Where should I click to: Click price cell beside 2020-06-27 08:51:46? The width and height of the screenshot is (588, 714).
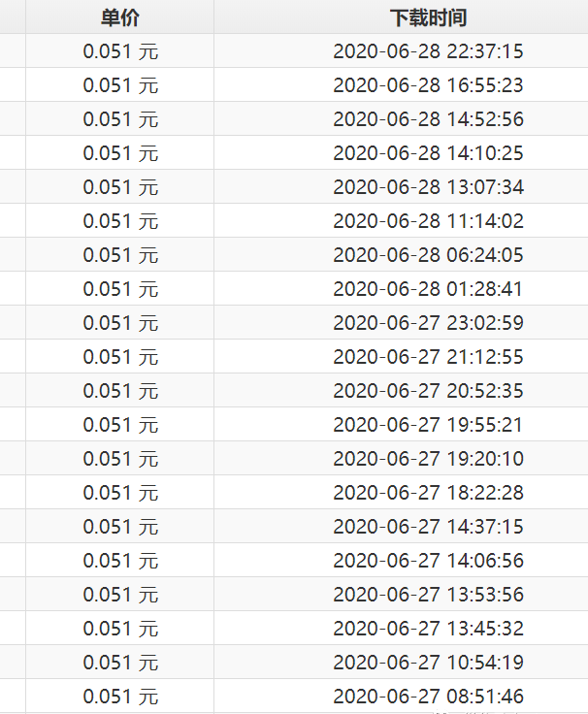pos(119,697)
